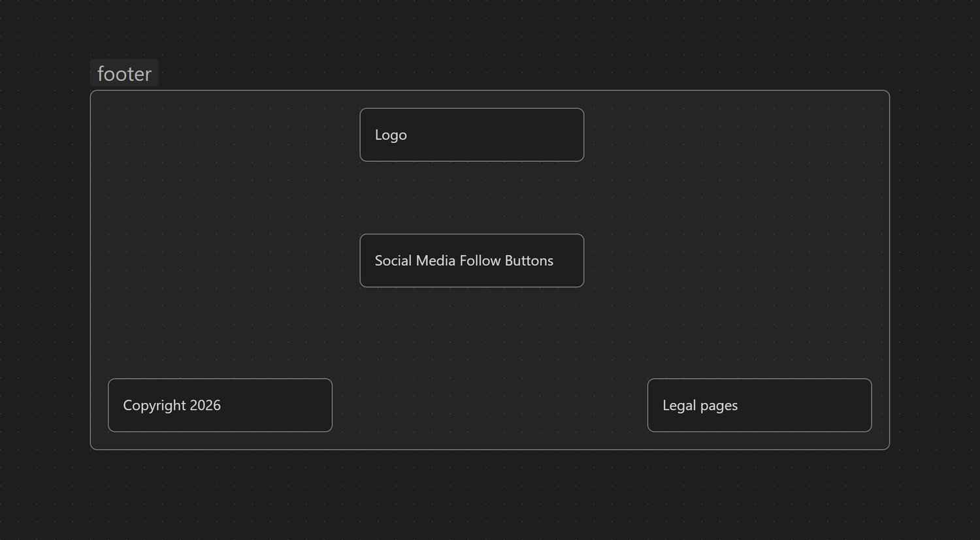The width and height of the screenshot is (980, 540).
Task: Select the footer group label
Action: 124,73
